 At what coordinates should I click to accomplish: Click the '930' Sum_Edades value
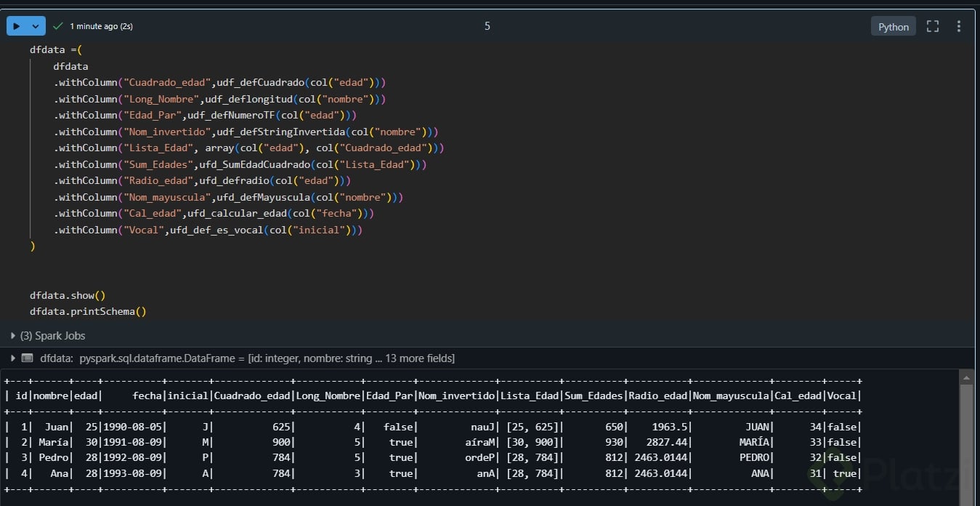point(613,442)
